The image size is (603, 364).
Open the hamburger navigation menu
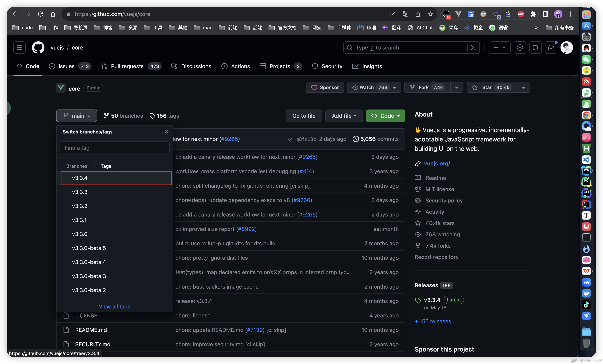pyautogui.click(x=19, y=48)
